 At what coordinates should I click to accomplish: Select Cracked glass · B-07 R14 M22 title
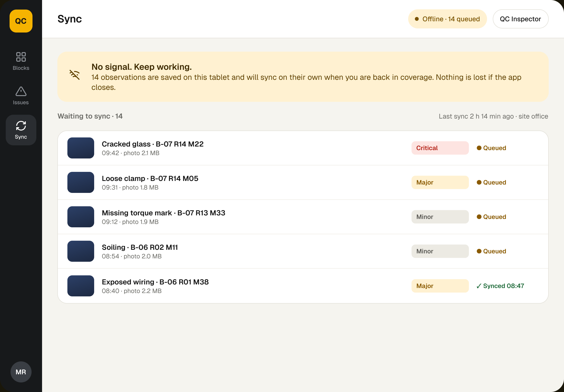tap(153, 144)
